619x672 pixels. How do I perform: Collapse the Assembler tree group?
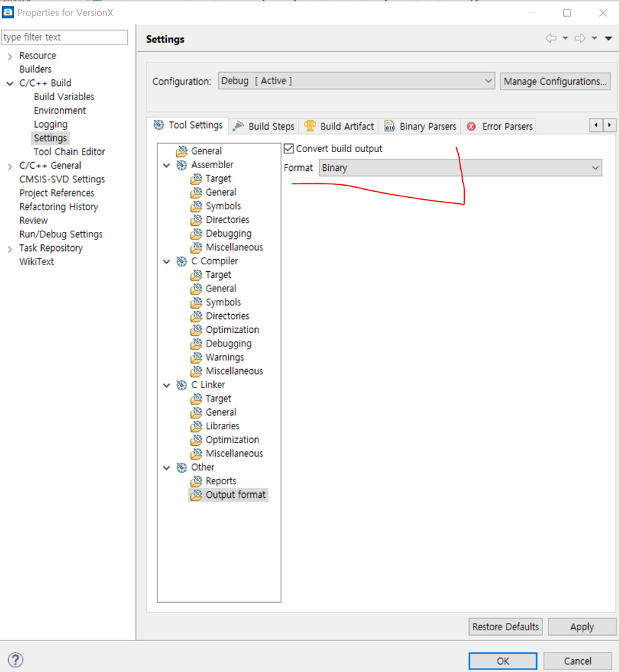pyautogui.click(x=167, y=165)
